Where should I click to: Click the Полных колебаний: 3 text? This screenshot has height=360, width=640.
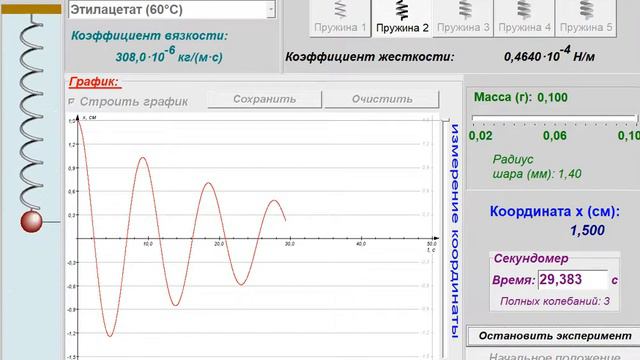(555, 301)
